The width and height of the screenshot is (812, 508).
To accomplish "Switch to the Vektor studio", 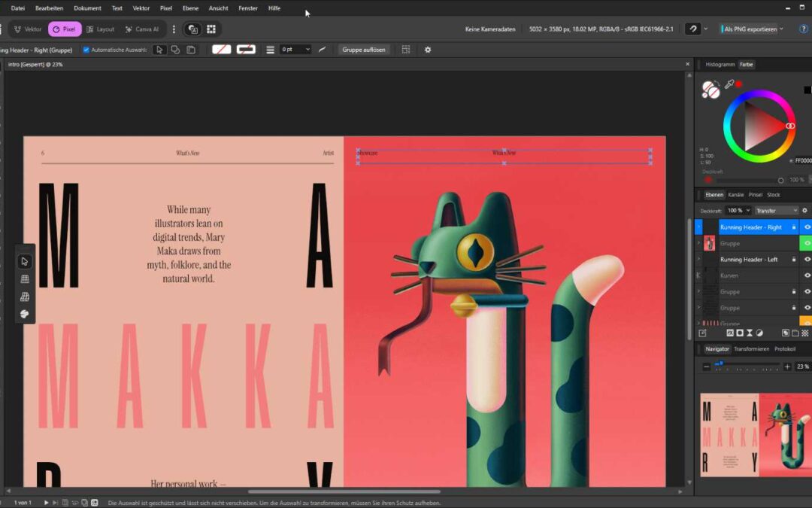I will 28,29.
